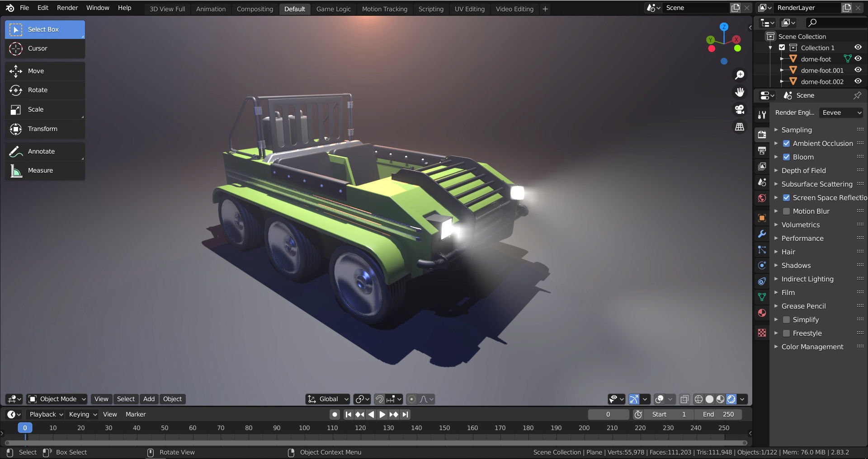Click the Start frame field
Screen dimensions: 868x459
click(x=669, y=414)
